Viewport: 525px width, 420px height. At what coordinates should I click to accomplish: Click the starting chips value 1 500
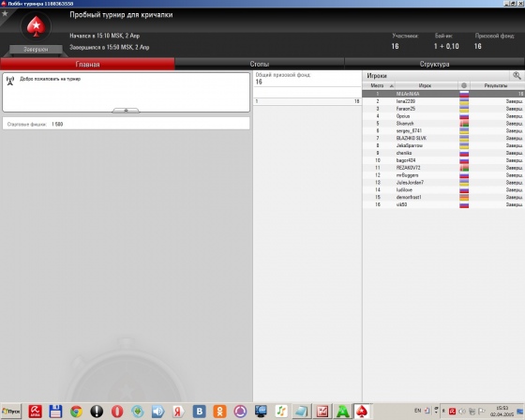point(57,124)
